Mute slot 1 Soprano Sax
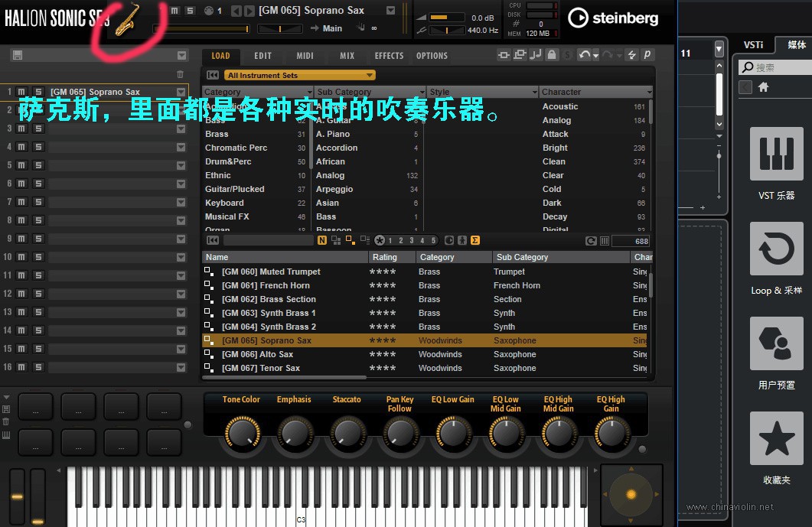The width and height of the screenshot is (812, 527). (x=21, y=92)
